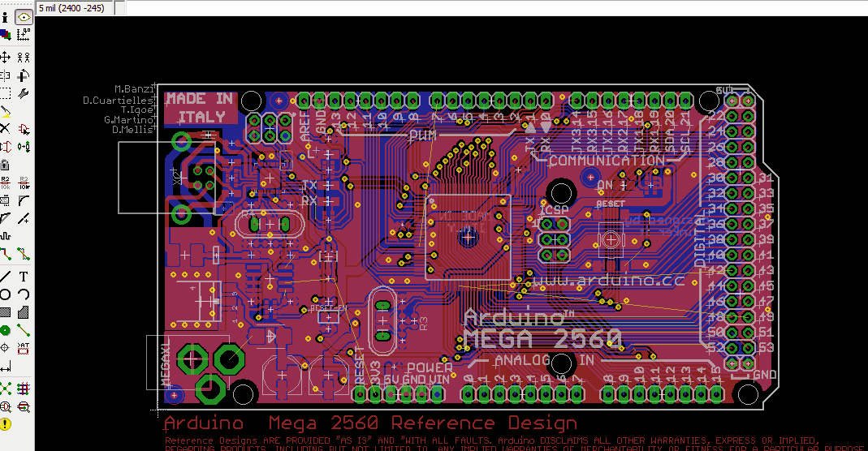Click the 'M.Banzi' credit text
Viewport: 868px width, 451px height.
pos(133,89)
